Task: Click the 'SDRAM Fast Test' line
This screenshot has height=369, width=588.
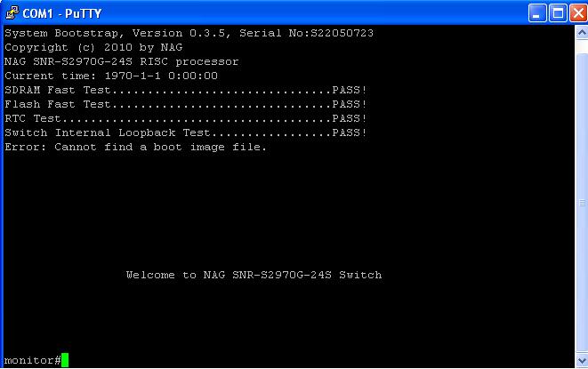Action: click(x=185, y=90)
